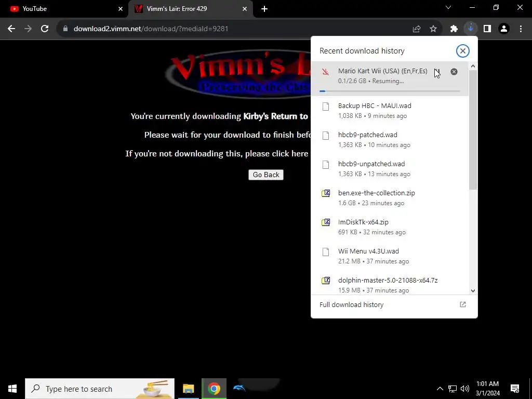The image size is (532, 399).
Task: Click the padlock site info icon
Action: click(x=65, y=29)
